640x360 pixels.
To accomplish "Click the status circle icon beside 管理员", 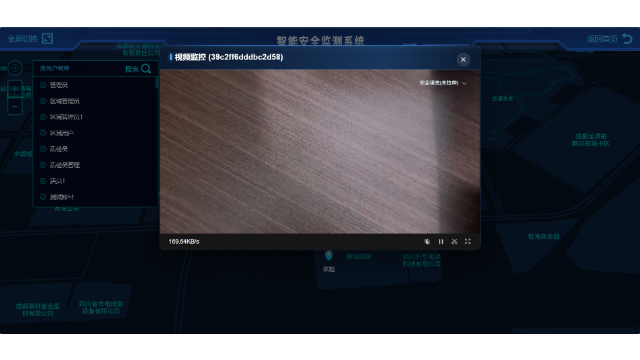I will click(43, 85).
